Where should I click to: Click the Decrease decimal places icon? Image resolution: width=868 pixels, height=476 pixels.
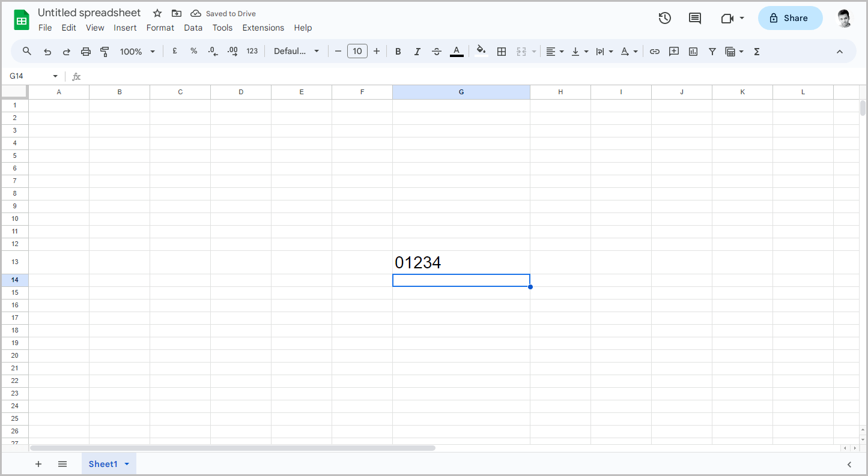[x=213, y=51]
